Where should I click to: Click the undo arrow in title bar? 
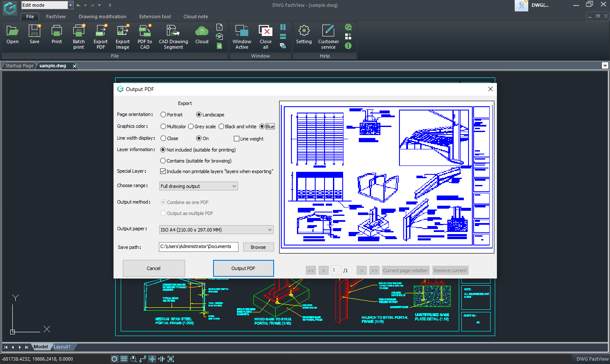point(78,5)
